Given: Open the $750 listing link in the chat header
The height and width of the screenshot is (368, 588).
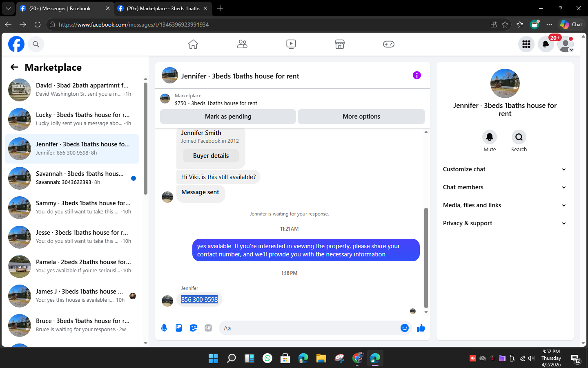Looking at the screenshot, I should 216,103.
